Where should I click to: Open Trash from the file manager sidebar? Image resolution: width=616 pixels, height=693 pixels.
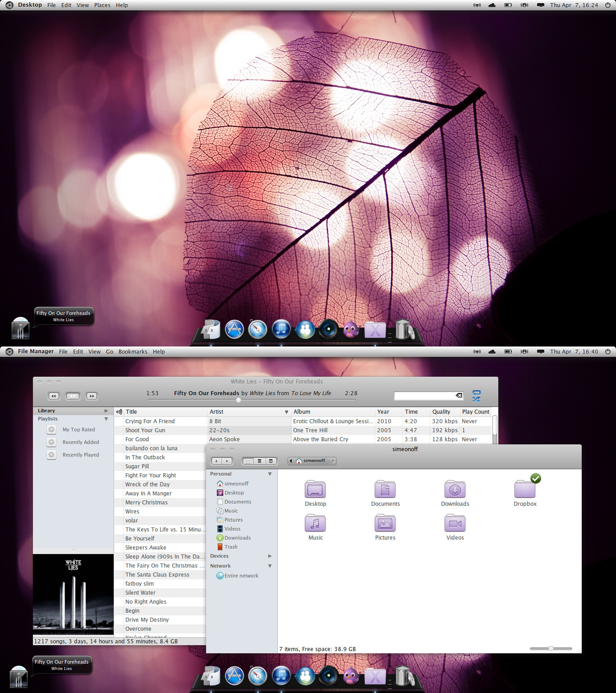click(x=227, y=547)
